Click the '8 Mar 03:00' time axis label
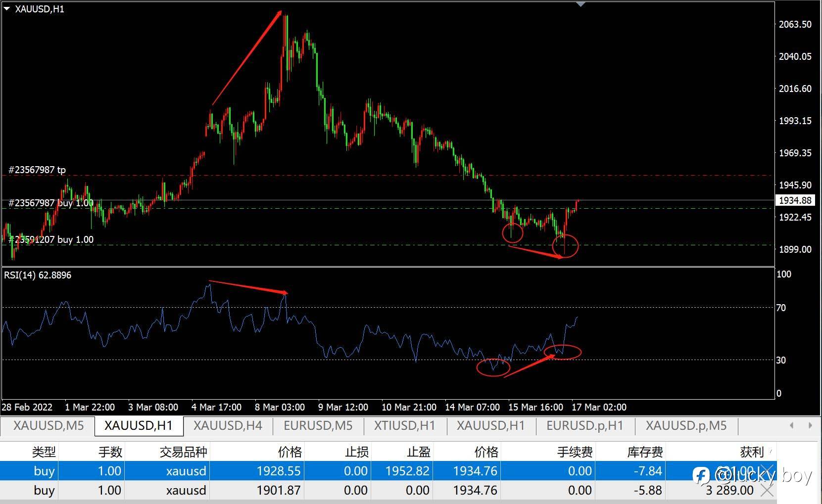Screen dimensions: 822x504 pyautogui.click(x=280, y=407)
